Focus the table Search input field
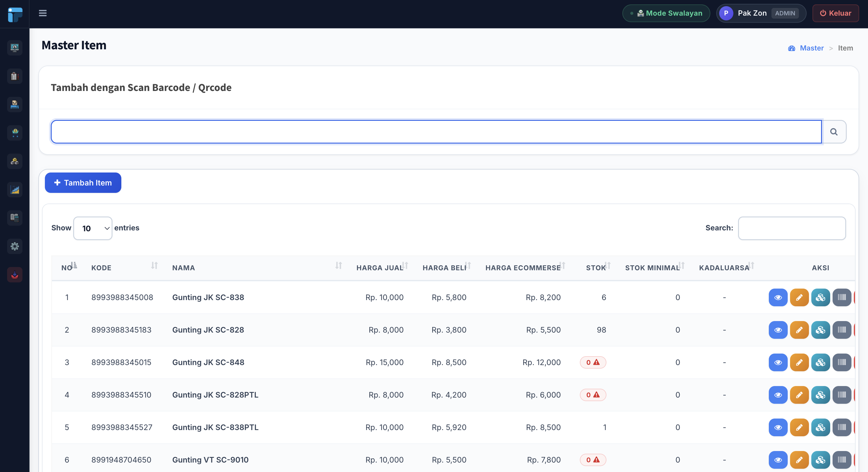Image resolution: width=868 pixels, height=472 pixels. [x=792, y=228]
